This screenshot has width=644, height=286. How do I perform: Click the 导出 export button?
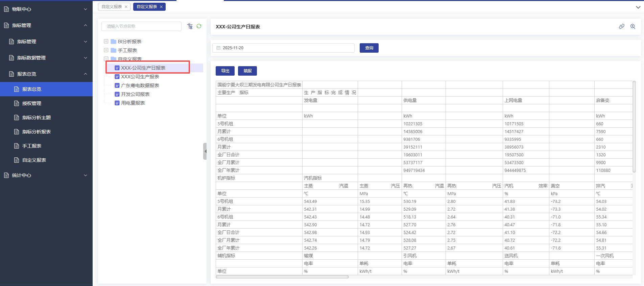[225, 71]
